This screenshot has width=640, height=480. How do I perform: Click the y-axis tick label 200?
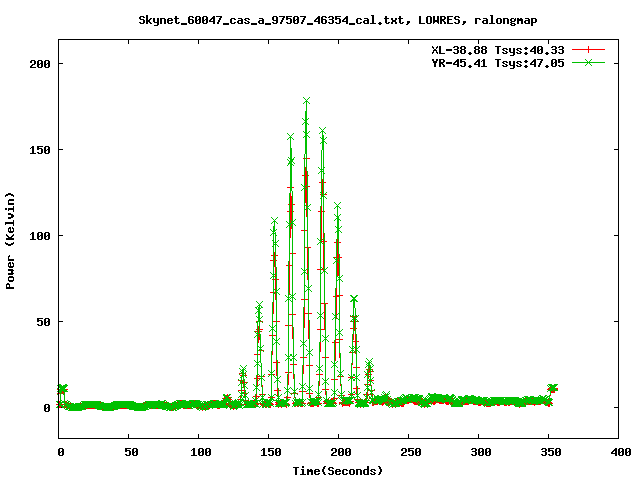40,64
